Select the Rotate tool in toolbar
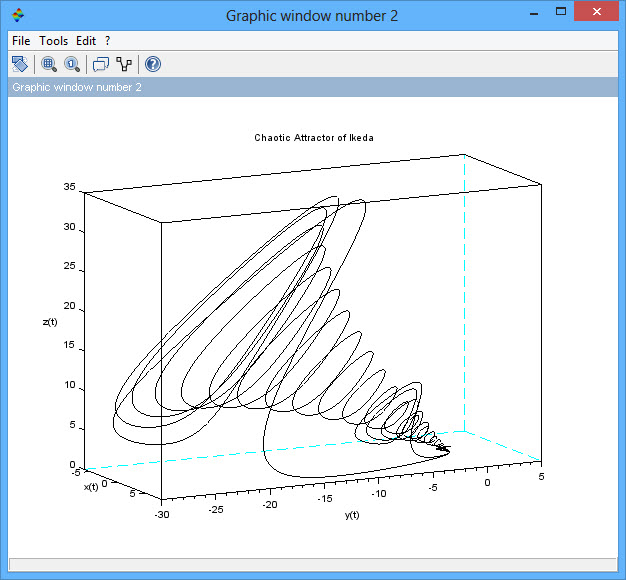The height and width of the screenshot is (580, 626). coord(20,64)
